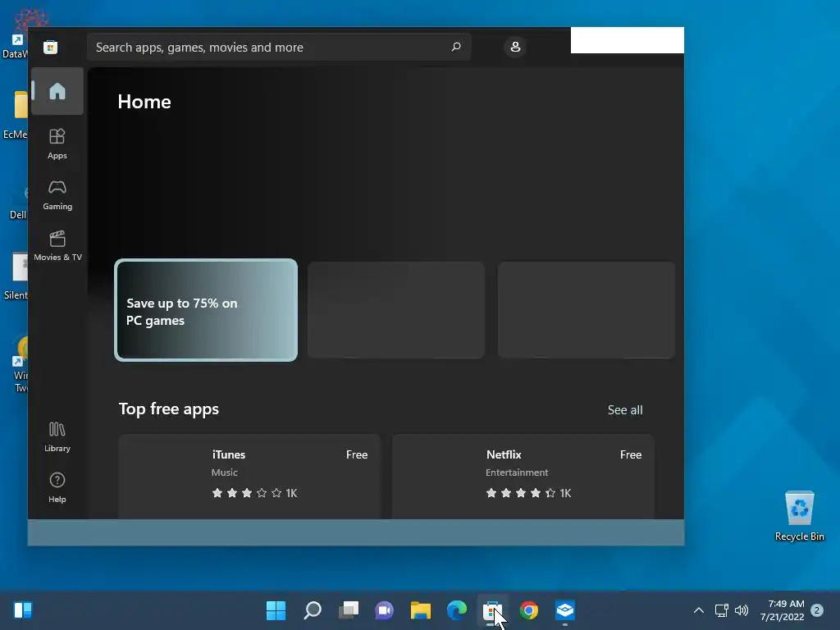The height and width of the screenshot is (630, 840).
Task: Click the Home page heading
Action: [x=144, y=102]
